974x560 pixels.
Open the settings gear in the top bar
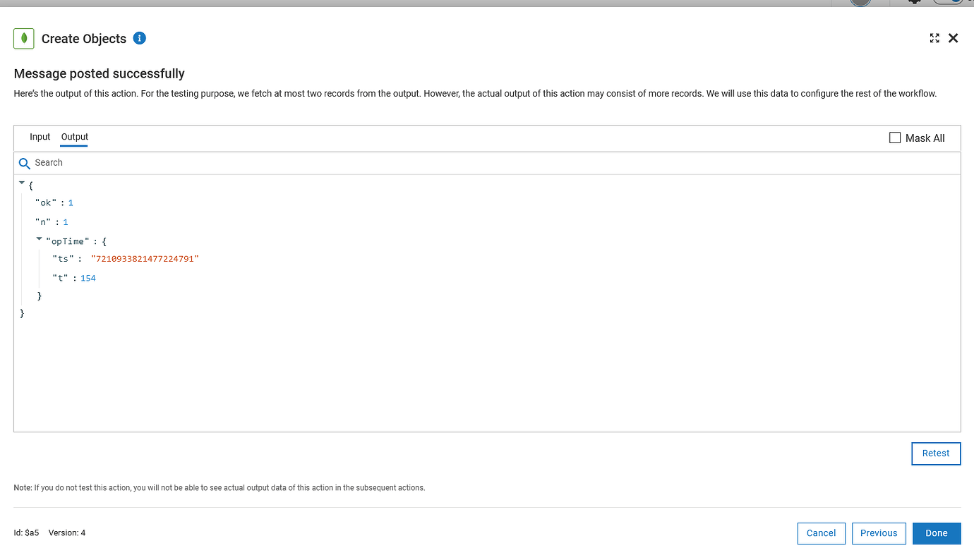click(x=914, y=3)
